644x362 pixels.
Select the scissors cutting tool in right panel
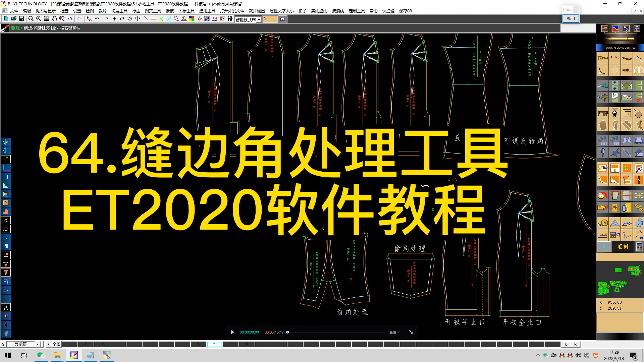(603, 85)
